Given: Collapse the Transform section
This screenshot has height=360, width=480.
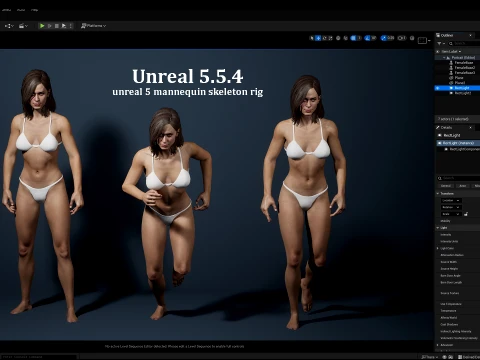Looking at the screenshot, I should tap(438, 194).
